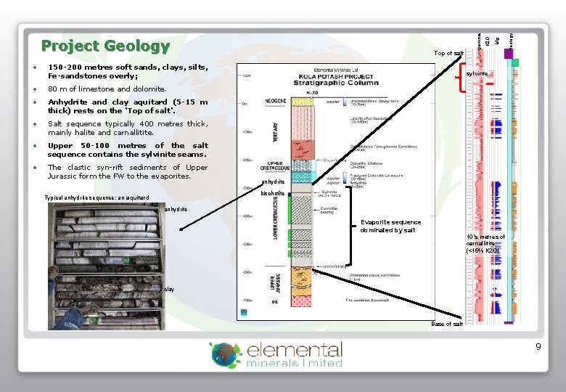
Task: Select "Evaporite sequence dominated by salt" text
Action: [x=390, y=226]
